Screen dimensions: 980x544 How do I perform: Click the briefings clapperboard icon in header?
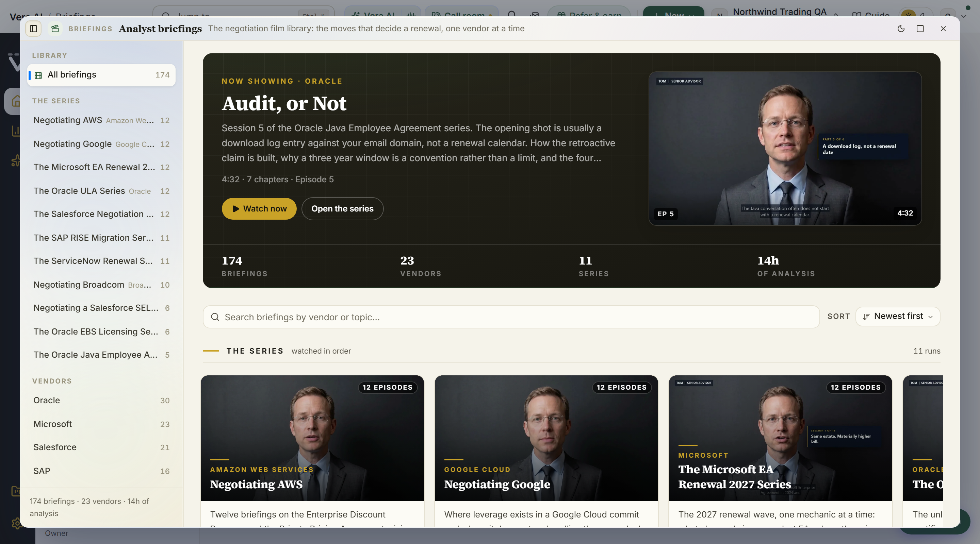coord(55,29)
